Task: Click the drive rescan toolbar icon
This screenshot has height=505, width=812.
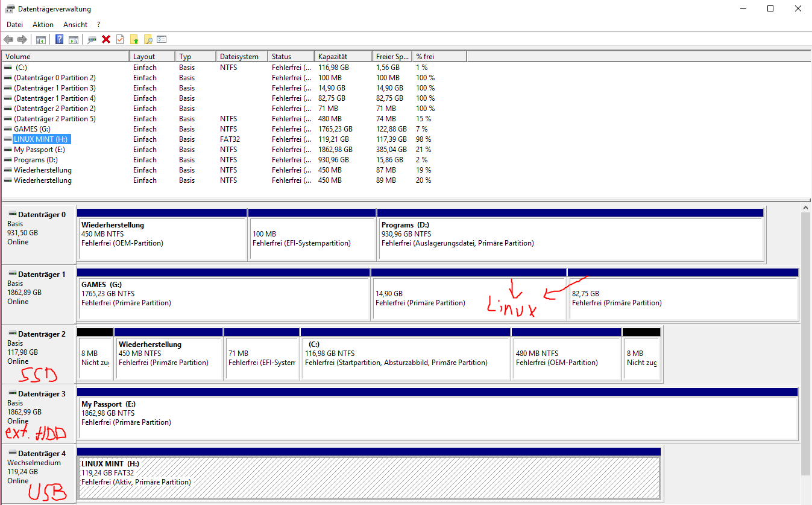Action: point(92,39)
